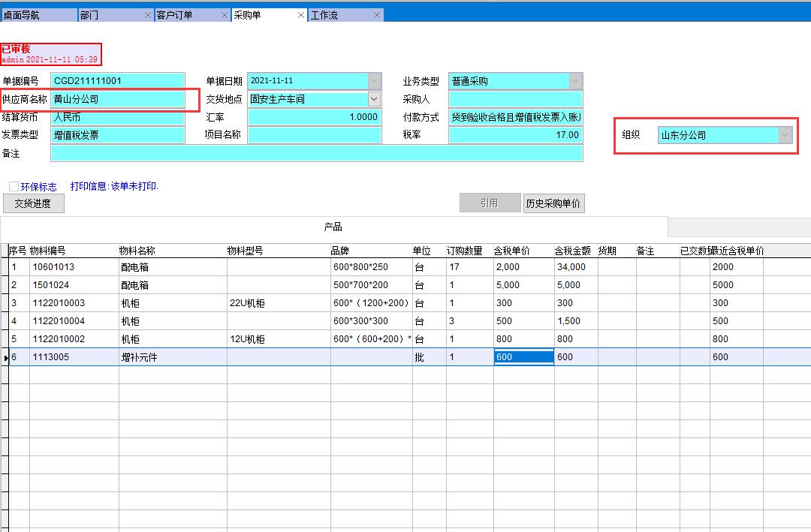Expand the 交货地点 dropdown arrow
Screen dimensions: 811x532
(374, 99)
